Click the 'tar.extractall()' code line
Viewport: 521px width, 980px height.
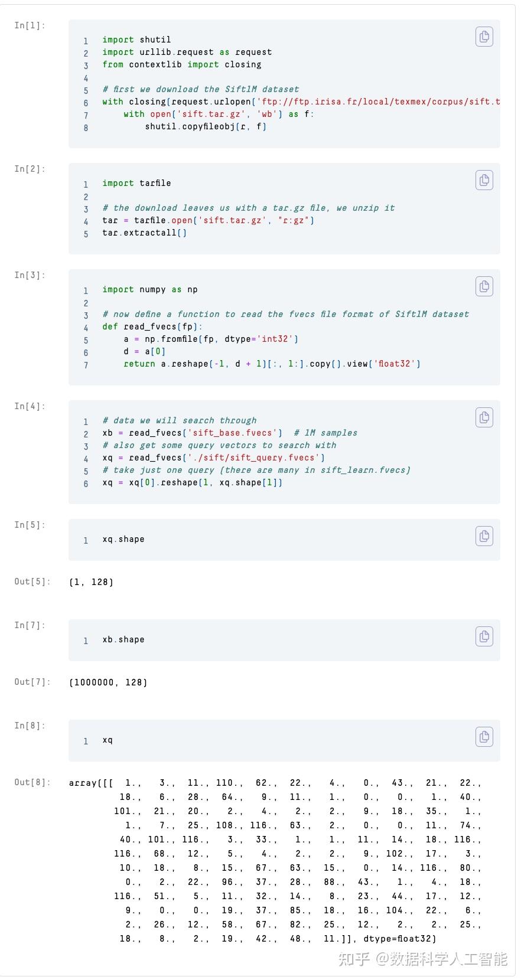tap(144, 233)
